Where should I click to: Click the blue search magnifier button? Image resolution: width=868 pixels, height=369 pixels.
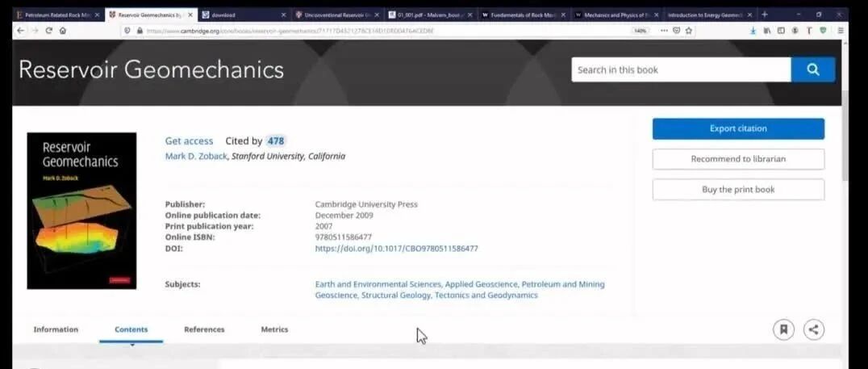812,69
